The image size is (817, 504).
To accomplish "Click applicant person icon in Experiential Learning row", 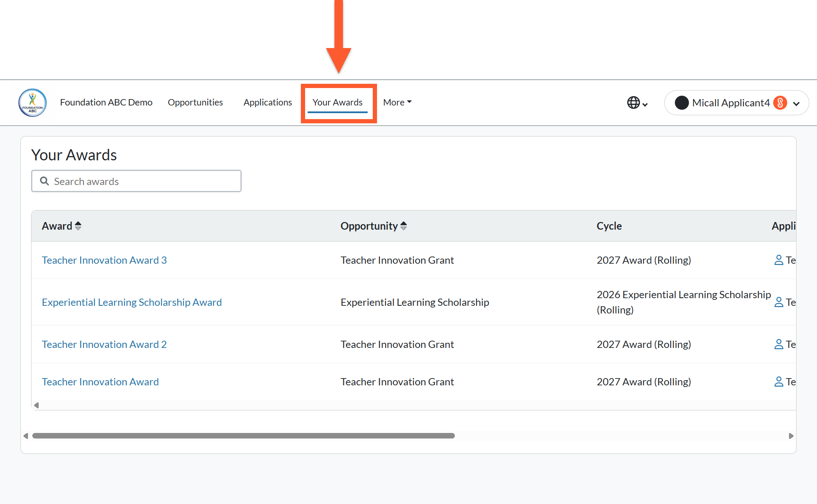I will point(779,302).
